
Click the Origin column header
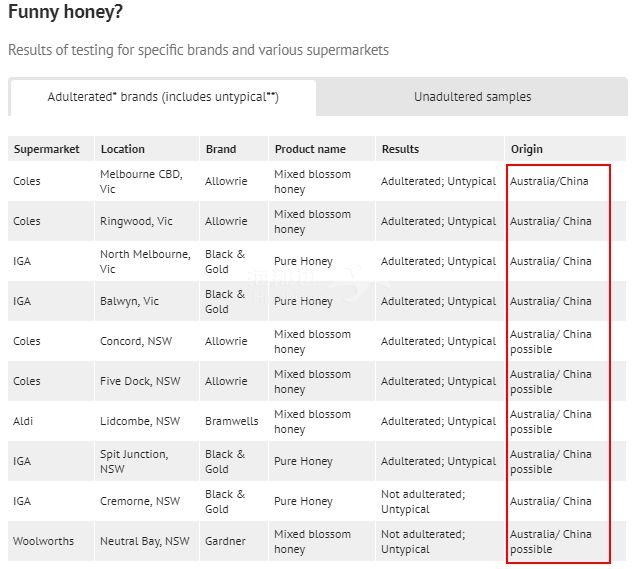(x=527, y=149)
